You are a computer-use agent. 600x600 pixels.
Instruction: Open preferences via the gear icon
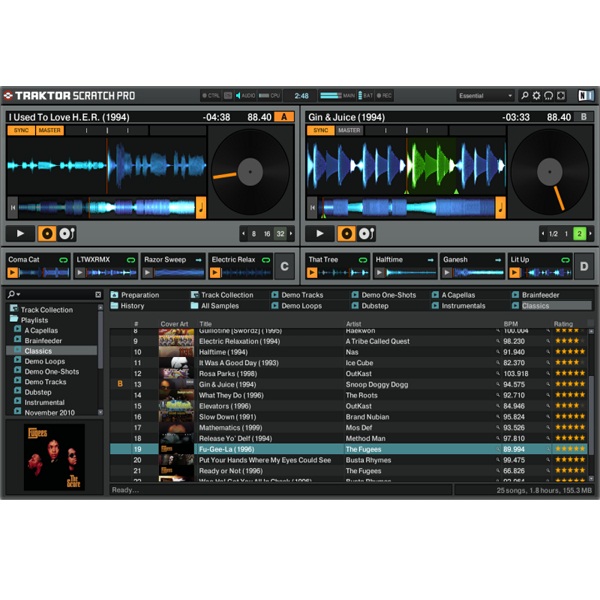click(537, 96)
